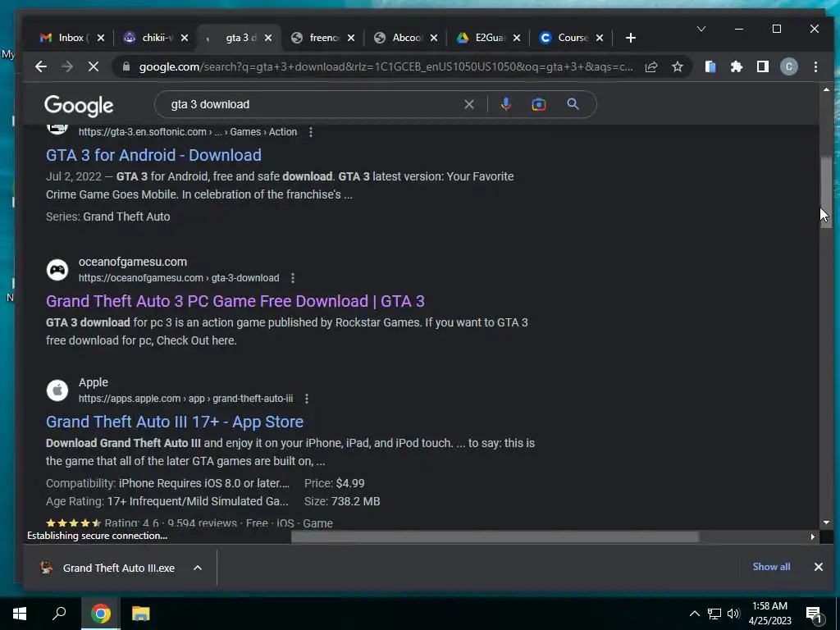Open Grand Theft Auto 3 PC Game Free Download

point(235,301)
